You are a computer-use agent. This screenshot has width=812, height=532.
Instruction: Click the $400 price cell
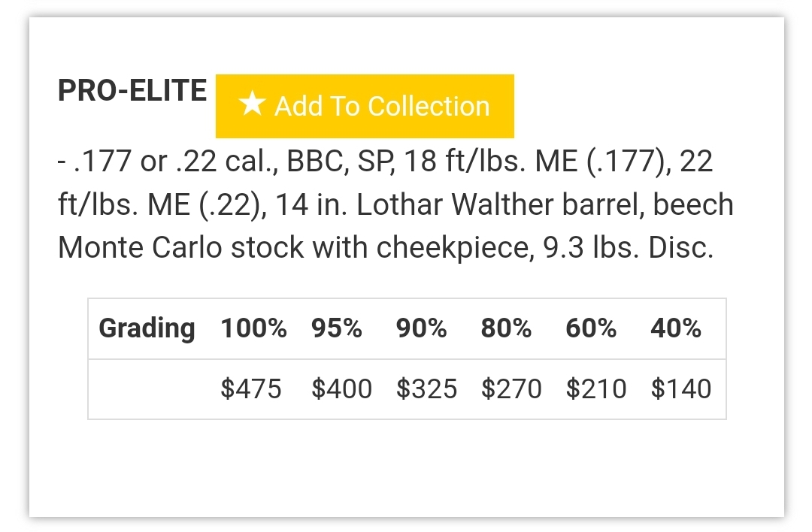coord(342,388)
